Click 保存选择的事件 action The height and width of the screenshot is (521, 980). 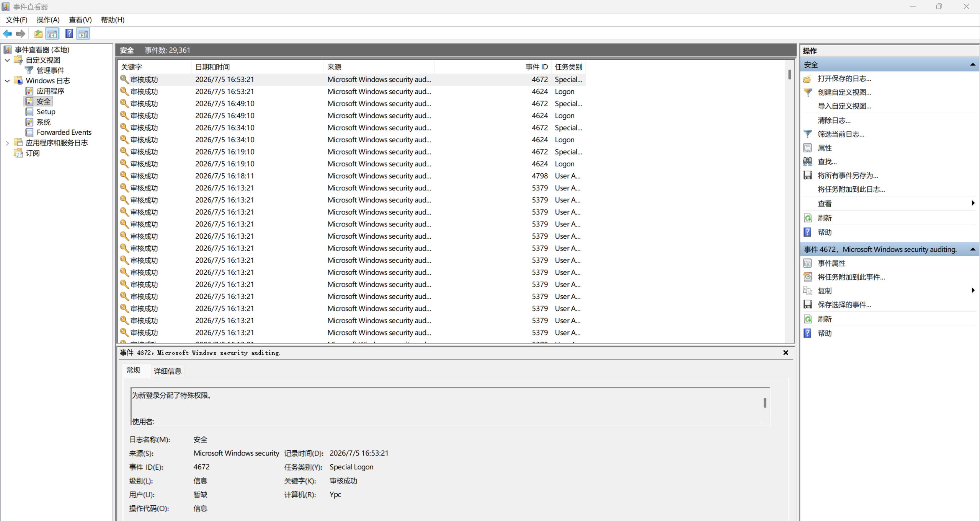(844, 304)
